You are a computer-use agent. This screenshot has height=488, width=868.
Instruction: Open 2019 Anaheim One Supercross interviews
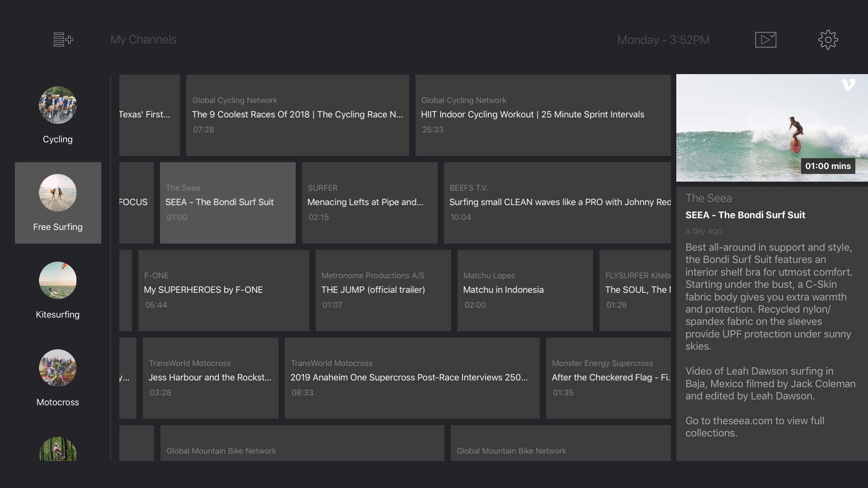(x=412, y=378)
